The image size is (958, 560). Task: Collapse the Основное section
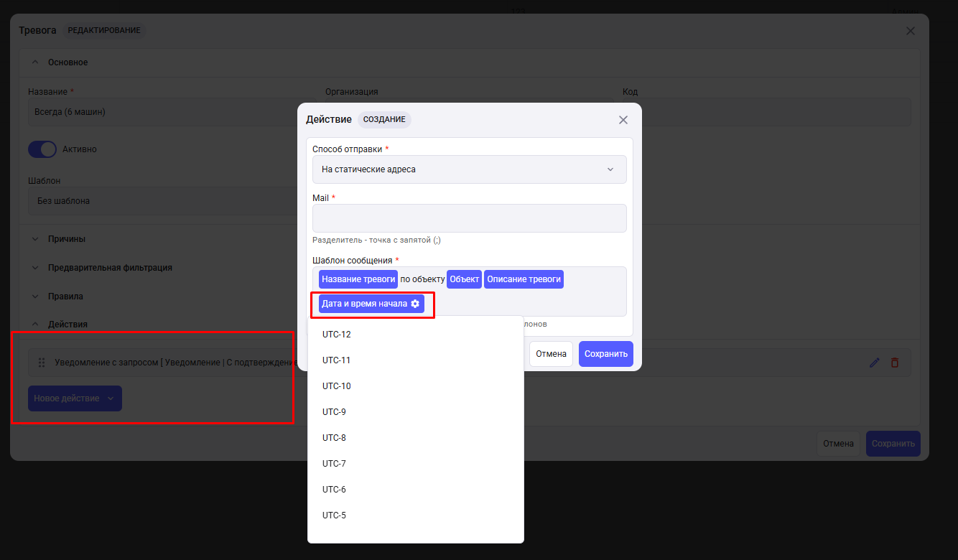pos(68,62)
